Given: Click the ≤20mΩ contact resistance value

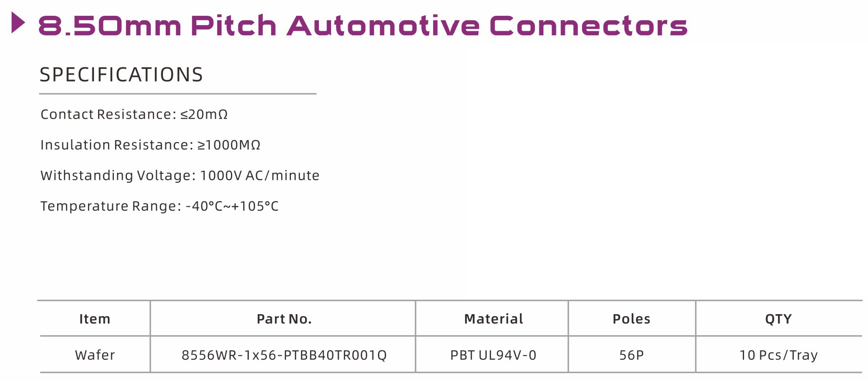Looking at the screenshot, I should [x=204, y=114].
